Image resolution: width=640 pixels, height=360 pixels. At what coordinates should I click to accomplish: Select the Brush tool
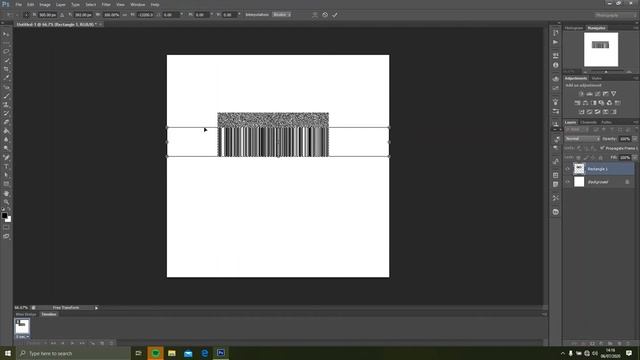point(6,96)
